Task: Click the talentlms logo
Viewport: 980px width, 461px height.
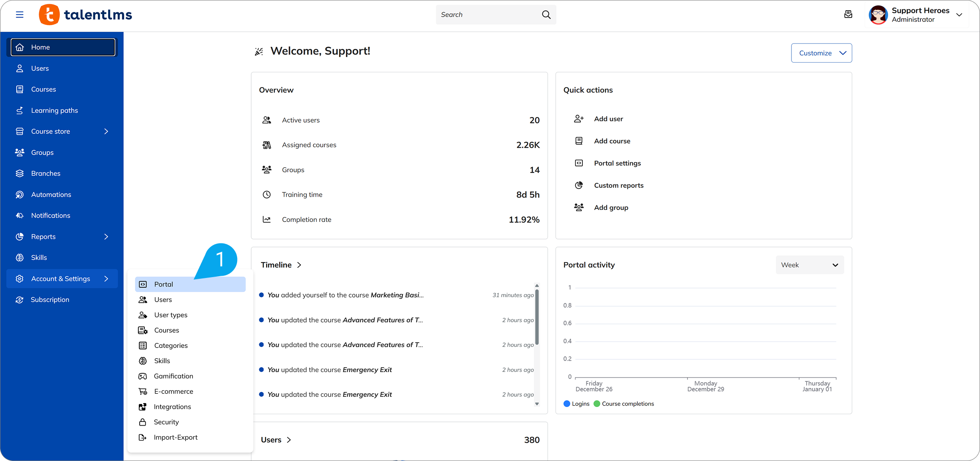Action: tap(86, 15)
